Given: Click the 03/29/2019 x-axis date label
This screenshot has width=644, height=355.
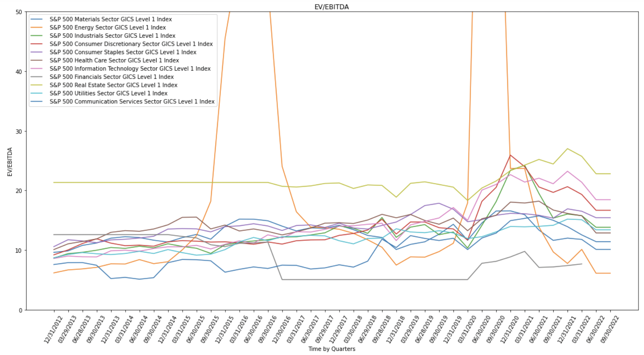Looking at the screenshot, I should coord(409,329).
